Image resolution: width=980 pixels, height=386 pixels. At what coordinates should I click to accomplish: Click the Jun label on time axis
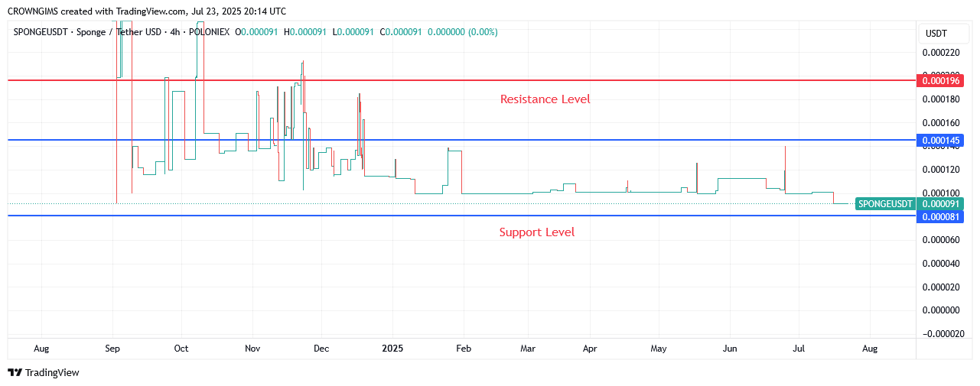[x=730, y=349]
